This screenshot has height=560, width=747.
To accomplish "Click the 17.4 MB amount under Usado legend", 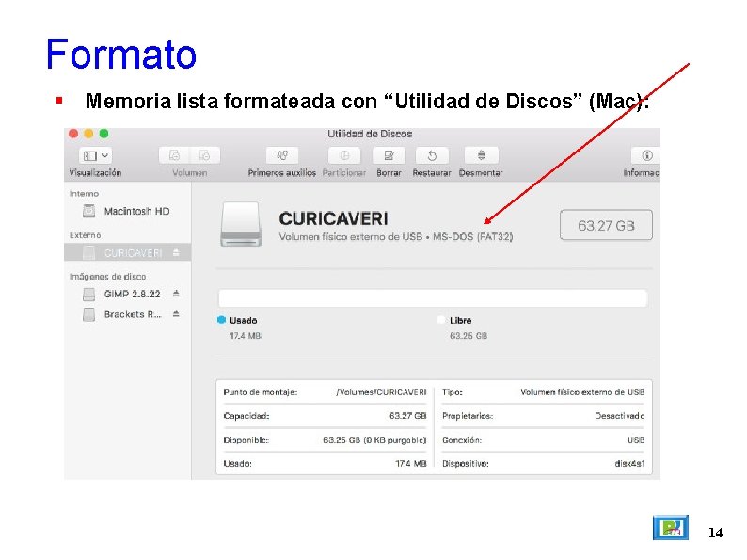I will (246, 336).
